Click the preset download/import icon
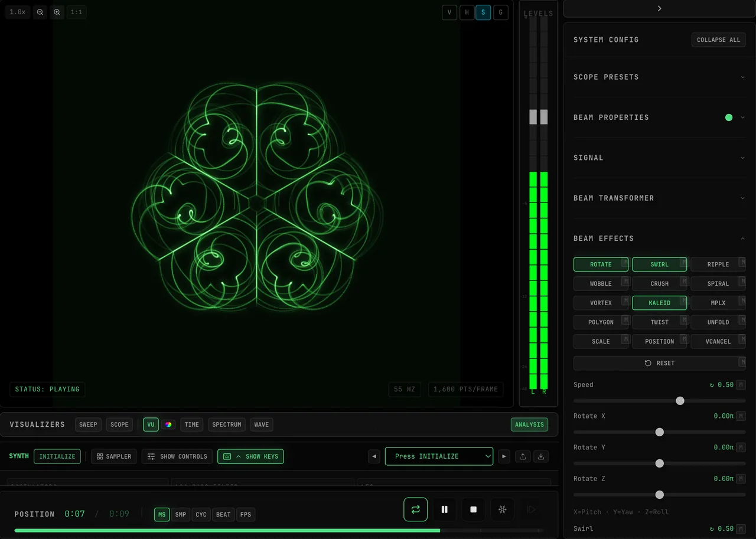The image size is (756, 539). tap(540, 456)
